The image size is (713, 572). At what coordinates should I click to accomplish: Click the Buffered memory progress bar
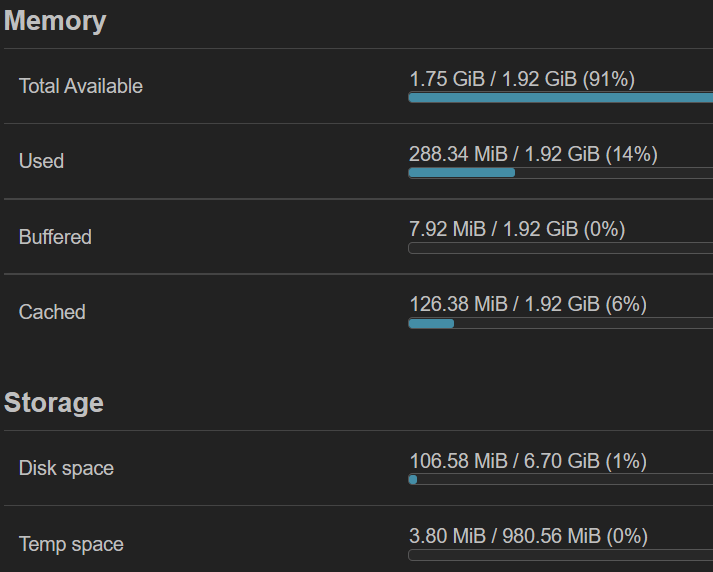point(560,248)
